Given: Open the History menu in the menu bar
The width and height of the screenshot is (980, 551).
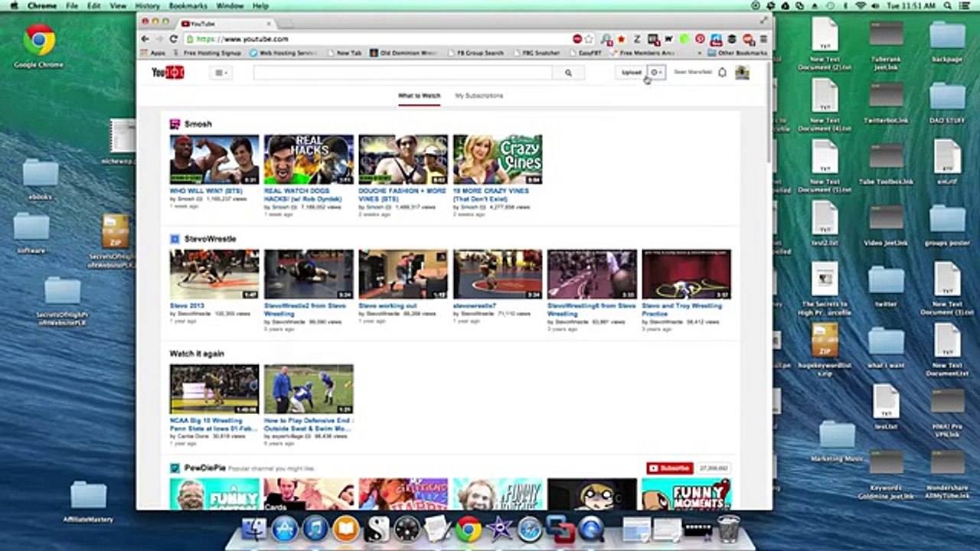Looking at the screenshot, I should [148, 6].
